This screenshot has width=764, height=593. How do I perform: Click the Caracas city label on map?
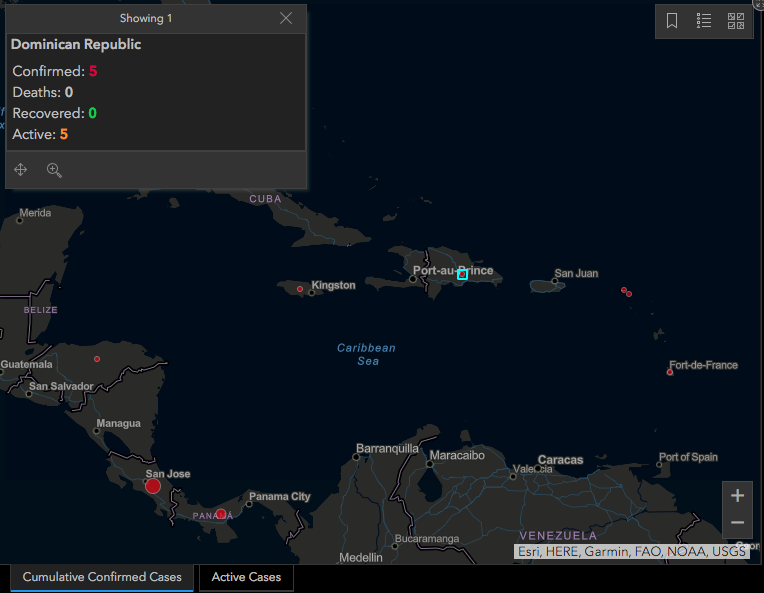click(x=560, y=461)
